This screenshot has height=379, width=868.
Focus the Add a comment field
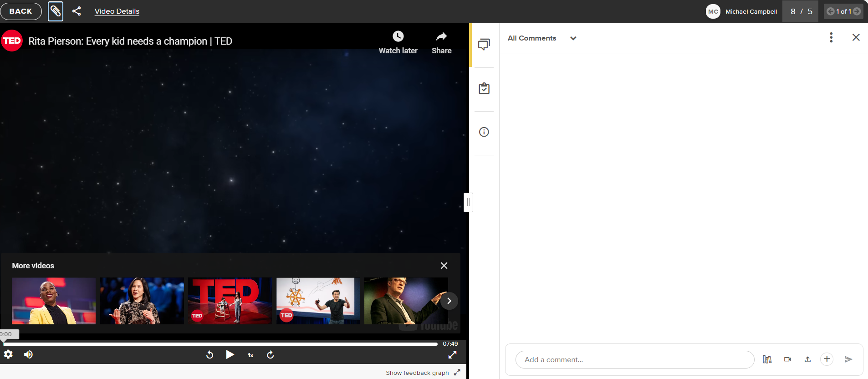coord(635,359)
